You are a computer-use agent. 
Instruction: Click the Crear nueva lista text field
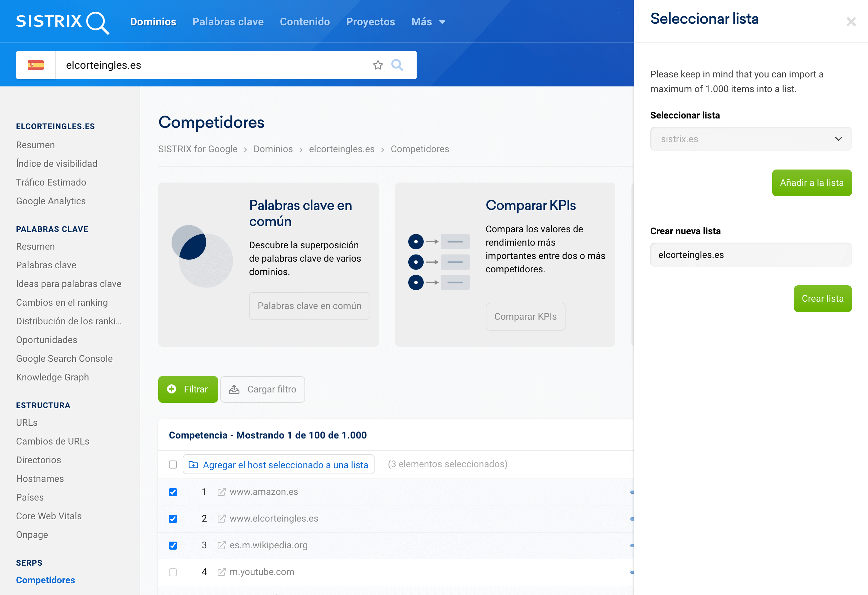click(751, 255)
